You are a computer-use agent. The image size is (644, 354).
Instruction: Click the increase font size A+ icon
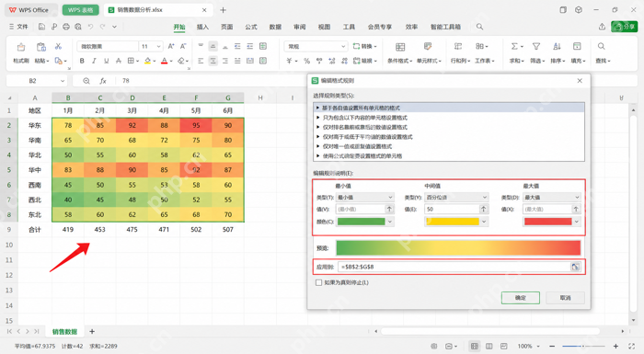(171, 46)
